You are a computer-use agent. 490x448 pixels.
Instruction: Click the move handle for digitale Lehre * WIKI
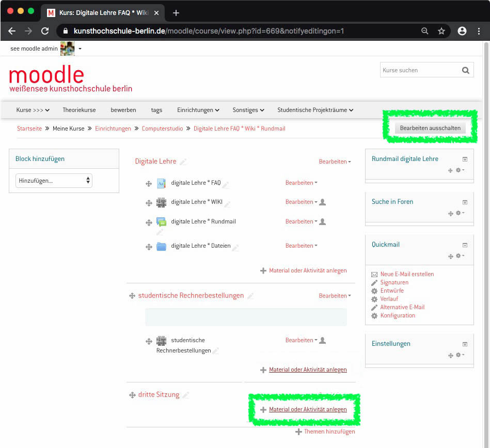click(149, 203)
